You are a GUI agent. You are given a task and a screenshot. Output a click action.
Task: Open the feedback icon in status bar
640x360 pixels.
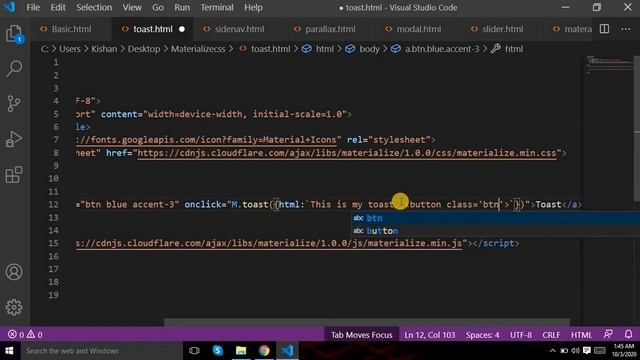[x=608, y=334]
